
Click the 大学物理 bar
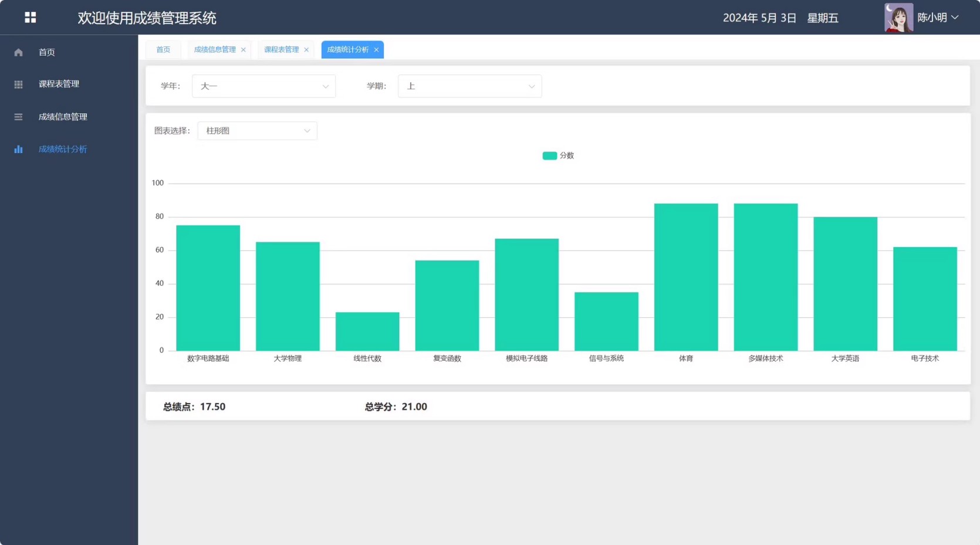[x=288, y=296]
